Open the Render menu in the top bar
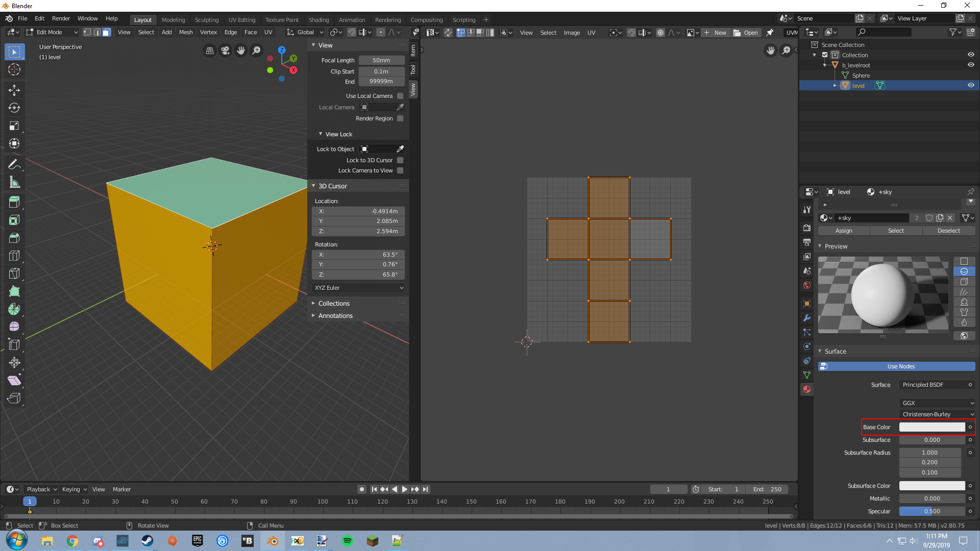Image resolution: width=980 pixels, height=551 pixels. [61, 18]
